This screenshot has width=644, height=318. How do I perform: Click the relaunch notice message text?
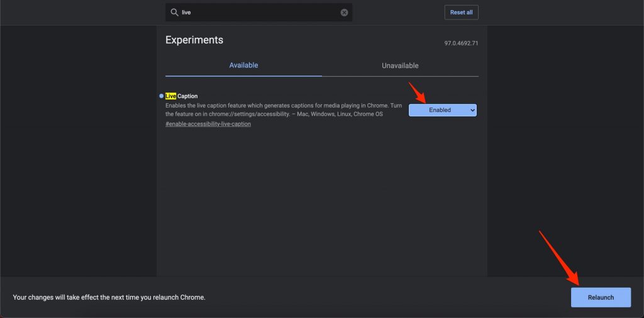[x=109, y=297]
